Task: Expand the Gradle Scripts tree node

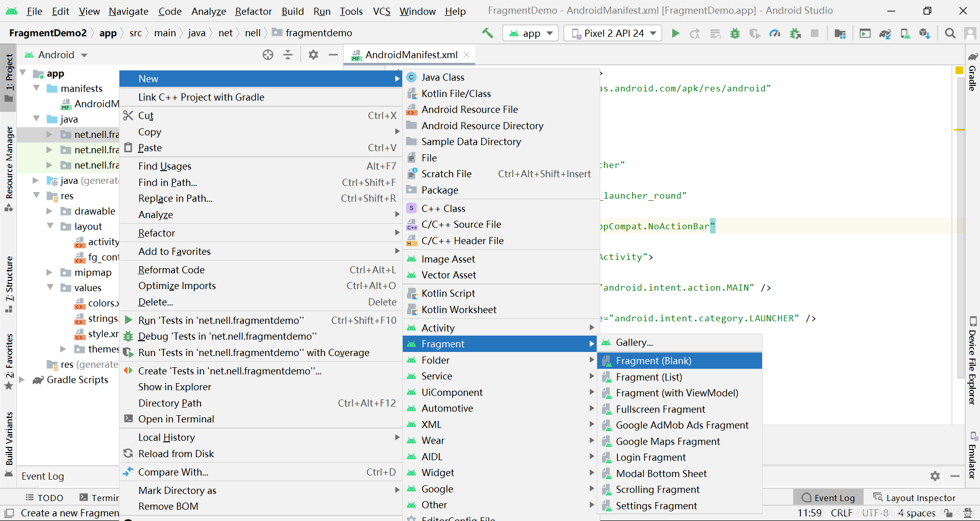Action: (x=22, y=380)
